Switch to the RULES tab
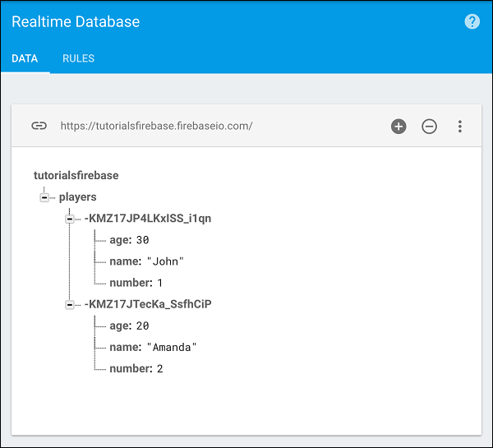The image size is (493, 448). click(x=78, y=58)
